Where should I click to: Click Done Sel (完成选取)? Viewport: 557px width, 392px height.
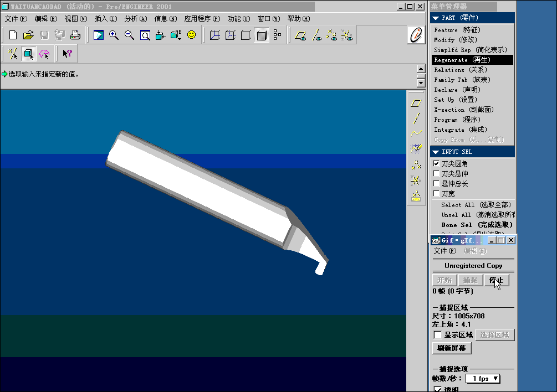pyautogui.click(x=477, y=225)
